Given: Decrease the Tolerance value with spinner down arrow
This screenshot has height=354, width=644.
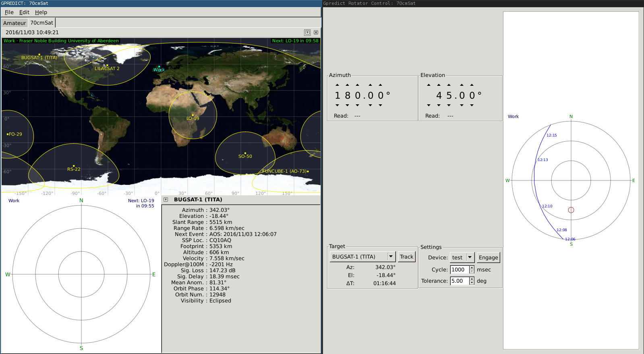Looking at the screenshot, I should pyautogui.click(x=472, y=283).
